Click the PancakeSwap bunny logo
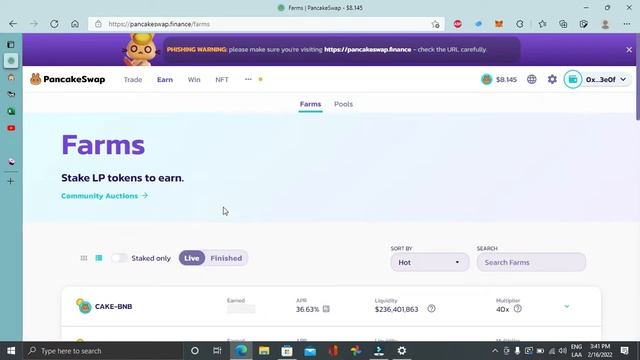 click(36, 79)
